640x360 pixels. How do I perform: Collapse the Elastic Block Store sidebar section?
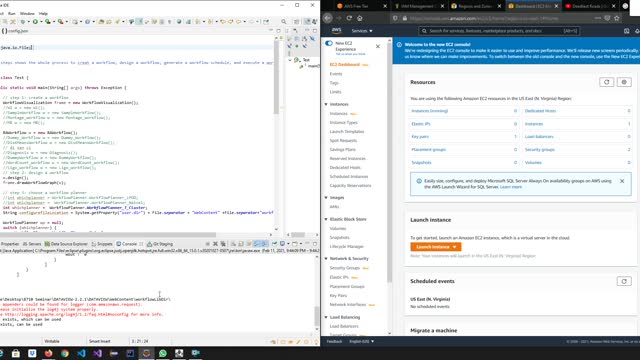326,219
